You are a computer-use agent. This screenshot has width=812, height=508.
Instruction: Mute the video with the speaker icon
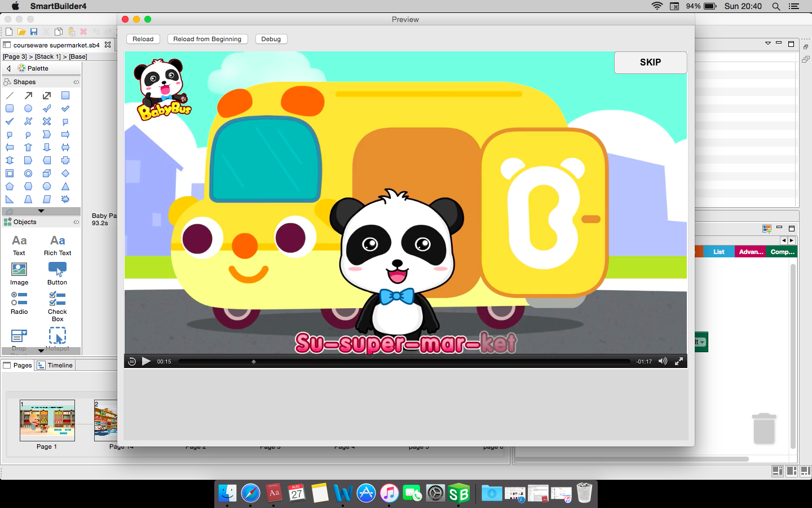663,361
